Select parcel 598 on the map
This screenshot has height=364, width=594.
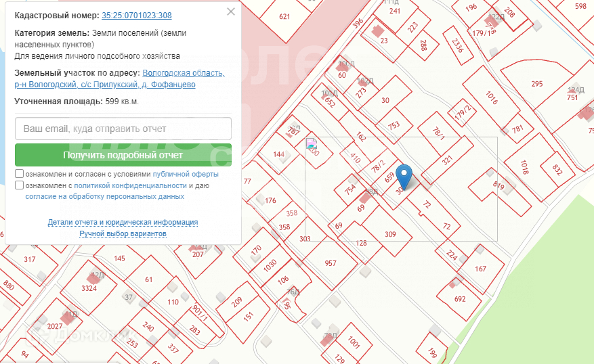(x=580, y=6)
